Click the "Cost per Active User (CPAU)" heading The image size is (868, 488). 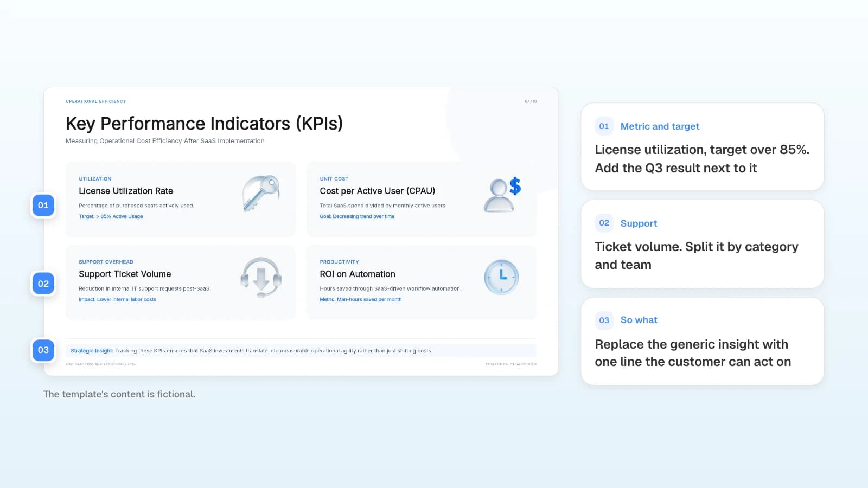(378, 191)
